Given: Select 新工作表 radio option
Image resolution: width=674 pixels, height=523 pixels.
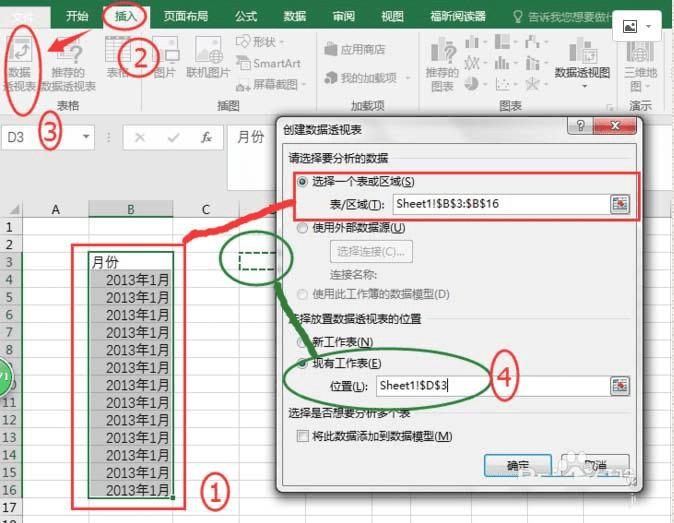Looking at the screenshot, I should click(x=303, y=343).
